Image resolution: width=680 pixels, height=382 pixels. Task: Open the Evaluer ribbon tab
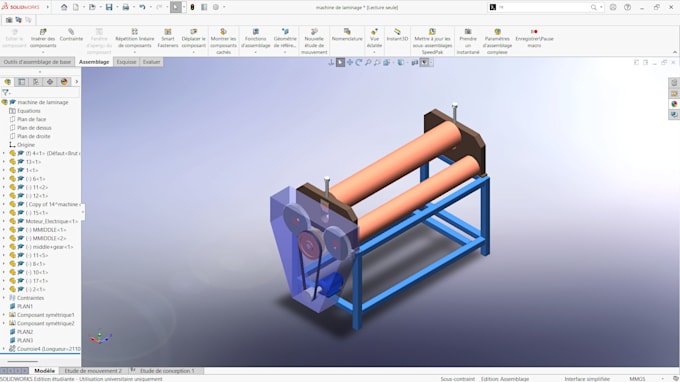pos(151,62)
